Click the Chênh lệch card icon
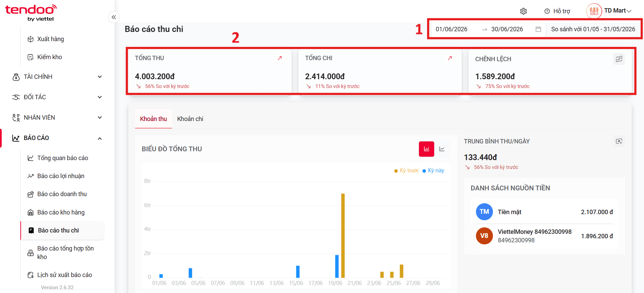644x293 pixels. click(619, 59)
